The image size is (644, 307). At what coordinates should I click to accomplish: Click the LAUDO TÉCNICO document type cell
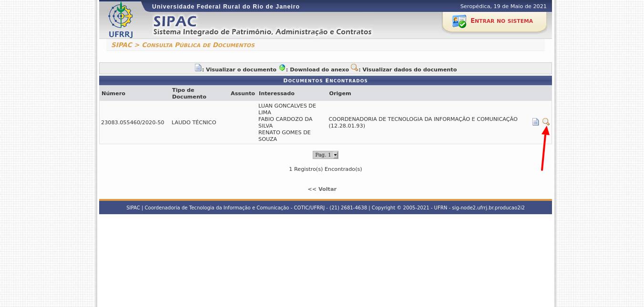[194, 122]
